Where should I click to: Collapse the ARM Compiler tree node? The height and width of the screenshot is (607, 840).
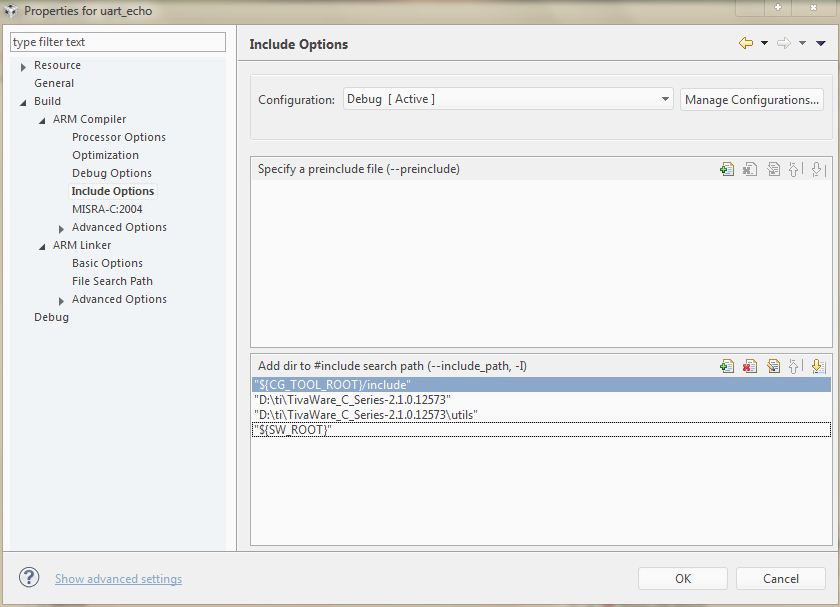pyautogui.click(x=42, y=120)
